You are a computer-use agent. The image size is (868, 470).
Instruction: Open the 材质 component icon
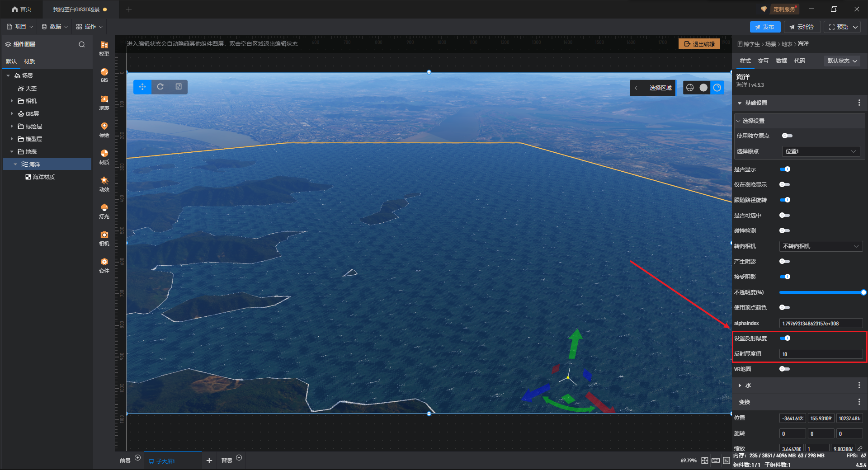click(104, 157)
